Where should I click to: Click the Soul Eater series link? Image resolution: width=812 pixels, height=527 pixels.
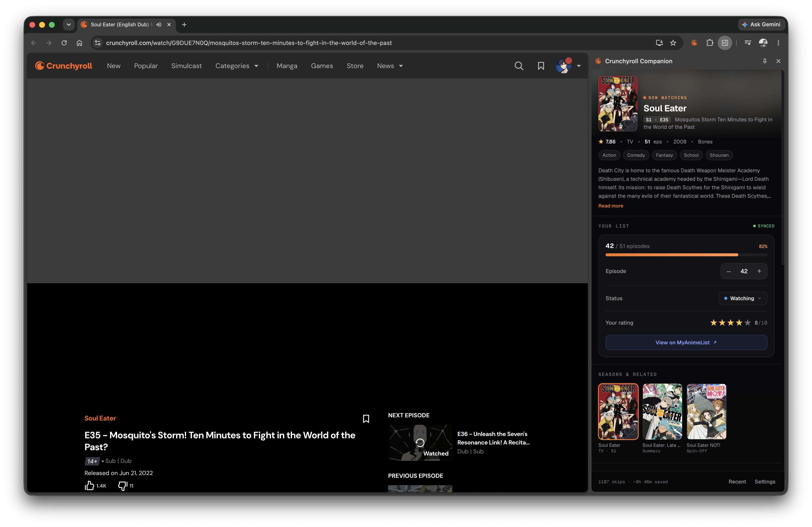(100, 418)
